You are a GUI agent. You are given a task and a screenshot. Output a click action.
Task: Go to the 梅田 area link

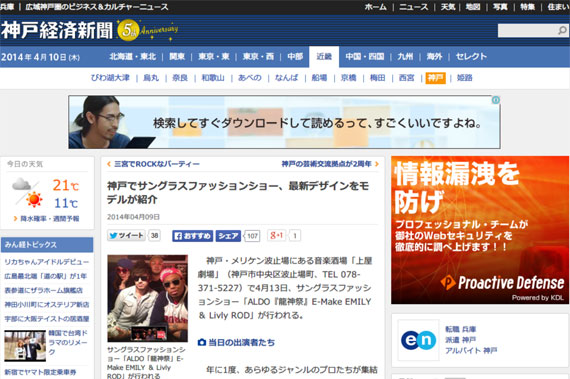click(377, 78)
